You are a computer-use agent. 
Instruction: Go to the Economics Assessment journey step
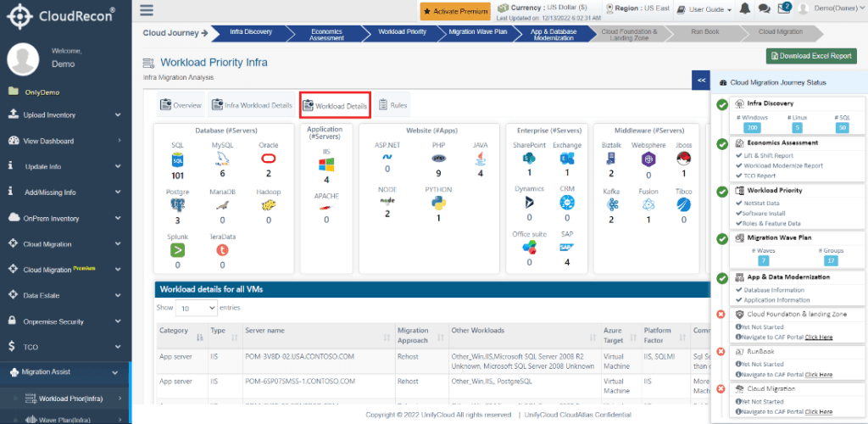[326, 34]
